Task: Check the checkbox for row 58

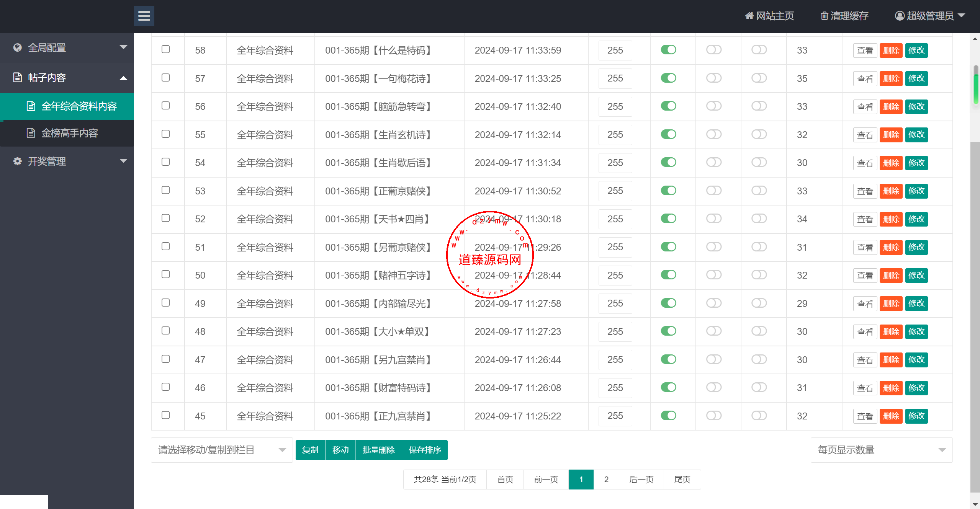Action: [165, 49]
